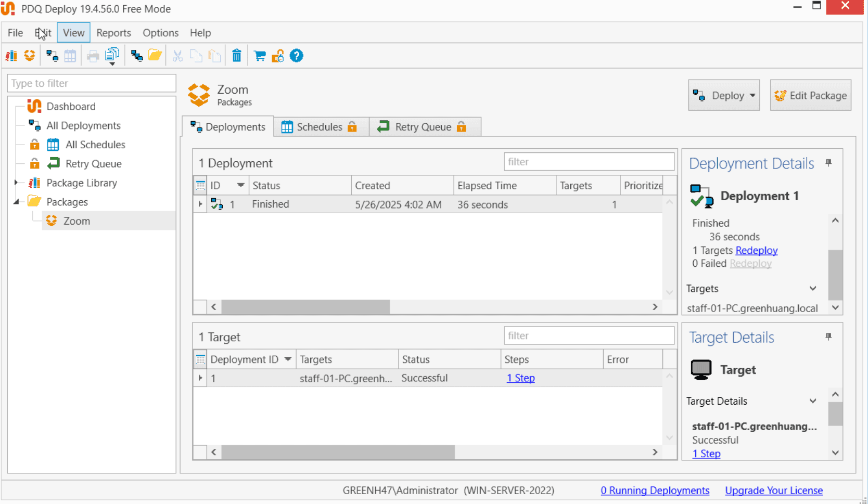Open the Package Library toolbar icon

[x=11, y=56]
